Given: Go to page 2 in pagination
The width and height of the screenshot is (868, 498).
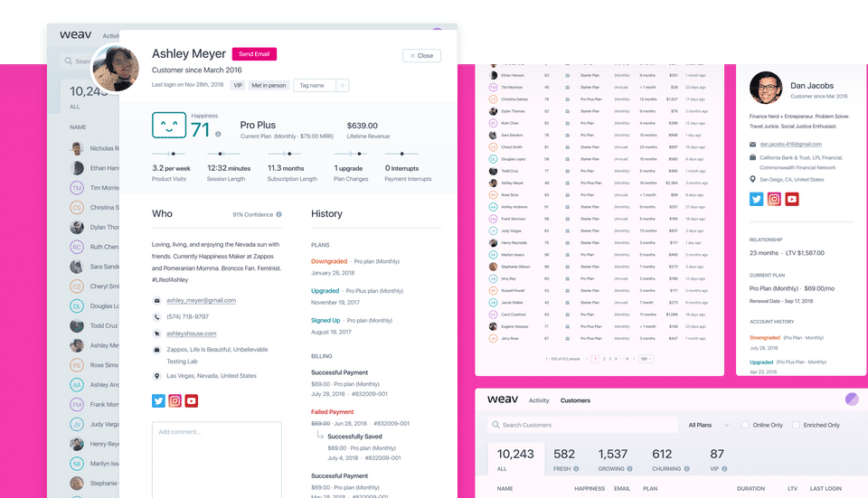Looking at the screenshot, I should pos(604,359).
